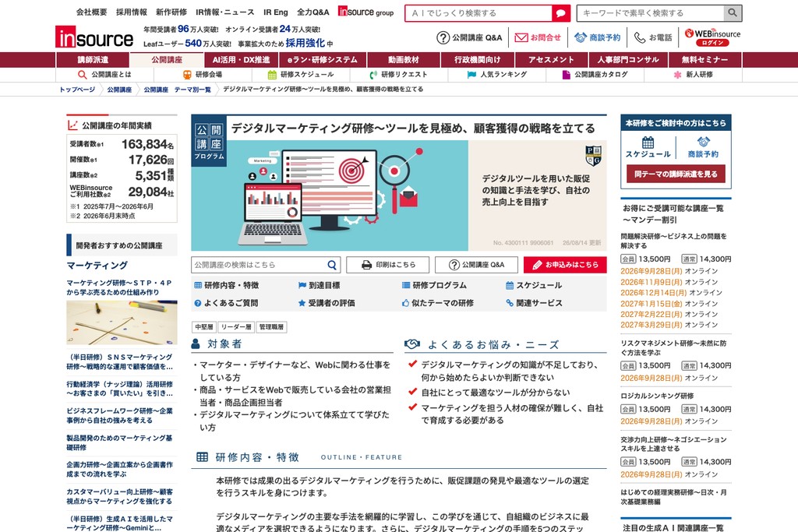Screen dimensions: 798x532
Task: Jump to 研修プログラム anchor
Action: 434,285
